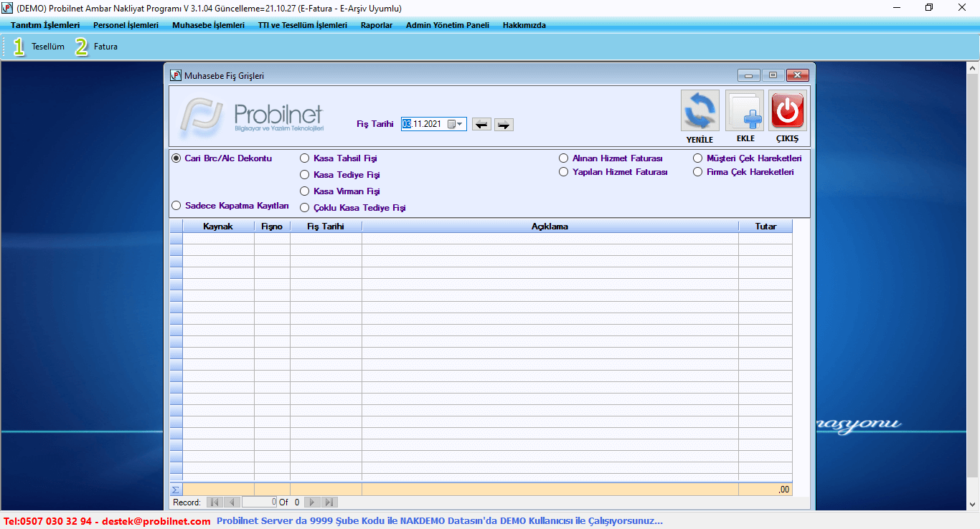Select Sadece Kapatma Kayıtları option
Image resolution: width=980 pixels, height=529 pixels.
(176, 206)
